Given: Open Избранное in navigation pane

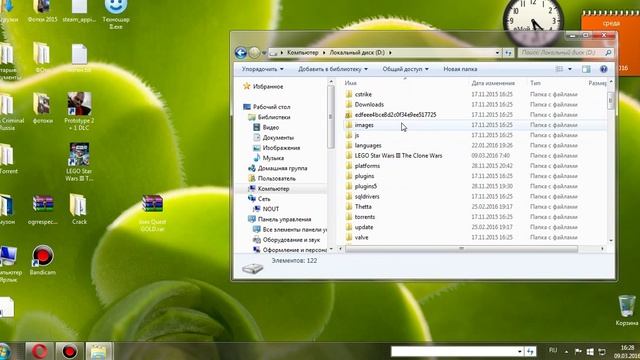Looking at the screenshot, I should (x=268, y=87).
